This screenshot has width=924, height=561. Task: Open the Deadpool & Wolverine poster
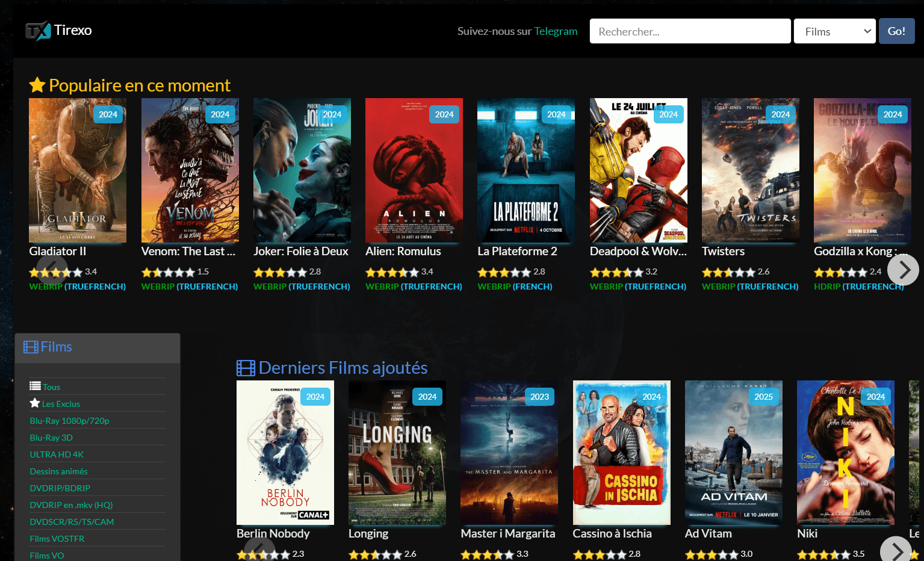coord(638,170)
